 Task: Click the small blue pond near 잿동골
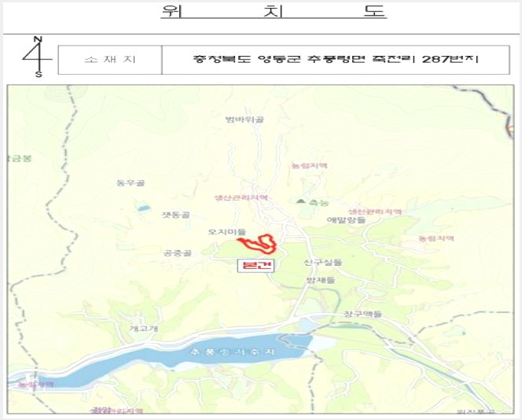pos(144,209)
